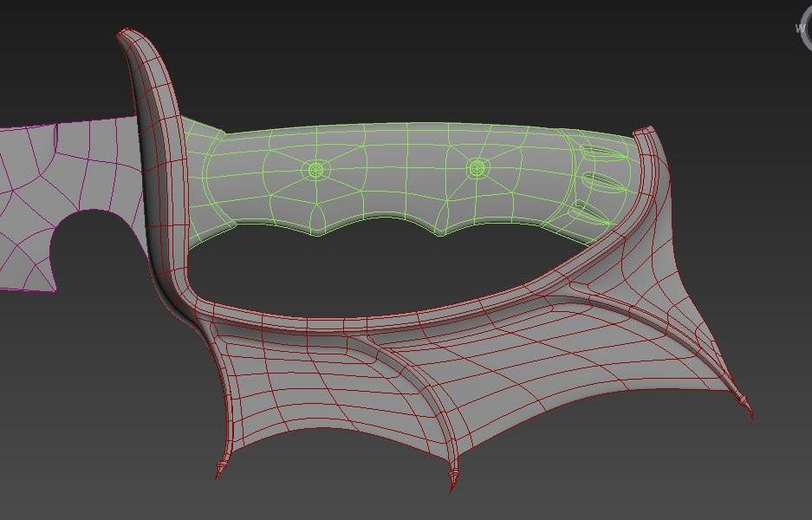Viewport: 812px width, 520px height.
Task: Click the leftmost spike on the wing's bottom edge
Action: pos(219,471)
